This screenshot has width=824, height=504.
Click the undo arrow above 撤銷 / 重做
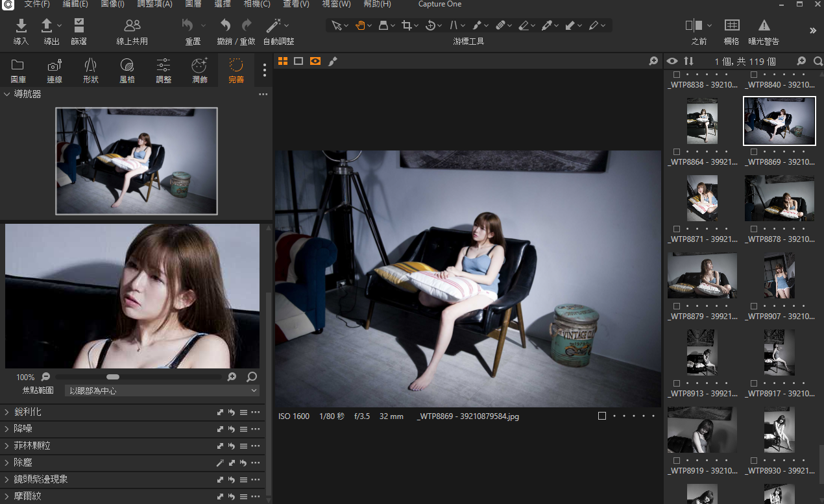[x=225, y=25]
